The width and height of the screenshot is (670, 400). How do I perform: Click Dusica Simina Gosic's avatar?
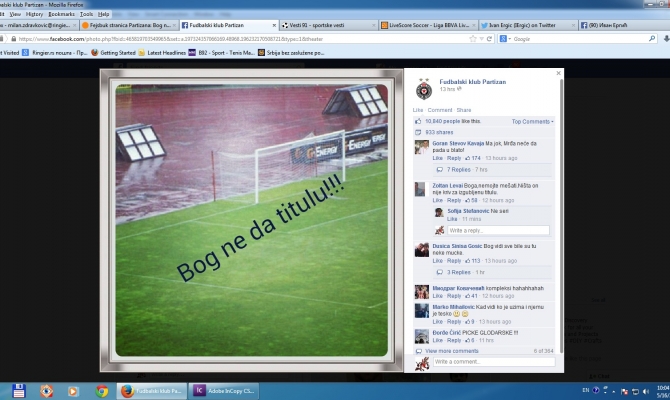point(422,250)
